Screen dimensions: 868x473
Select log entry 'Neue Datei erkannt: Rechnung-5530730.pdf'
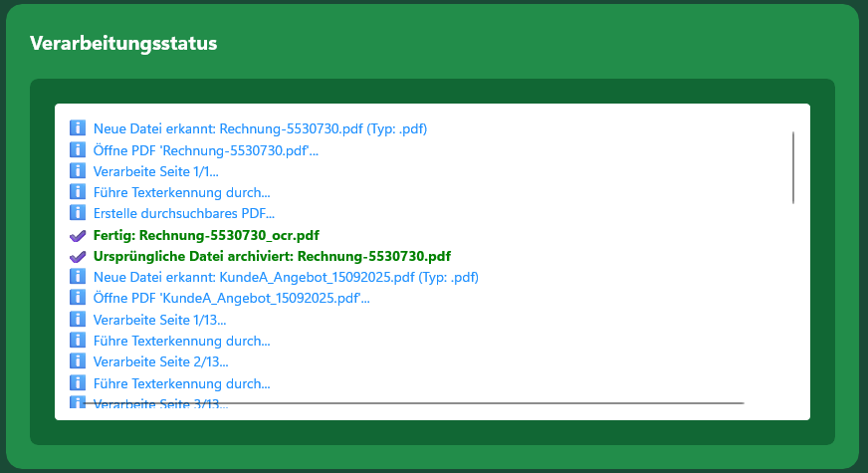(261, 128)
